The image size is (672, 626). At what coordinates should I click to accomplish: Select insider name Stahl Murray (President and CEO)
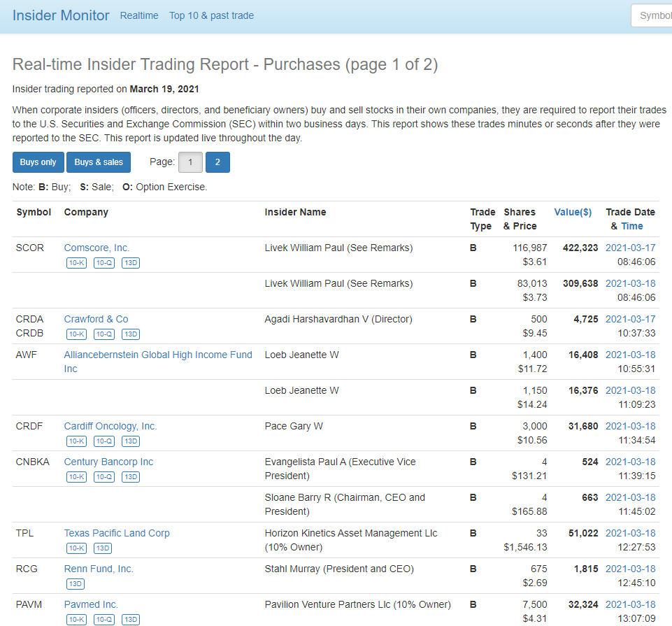pos(339,569)
